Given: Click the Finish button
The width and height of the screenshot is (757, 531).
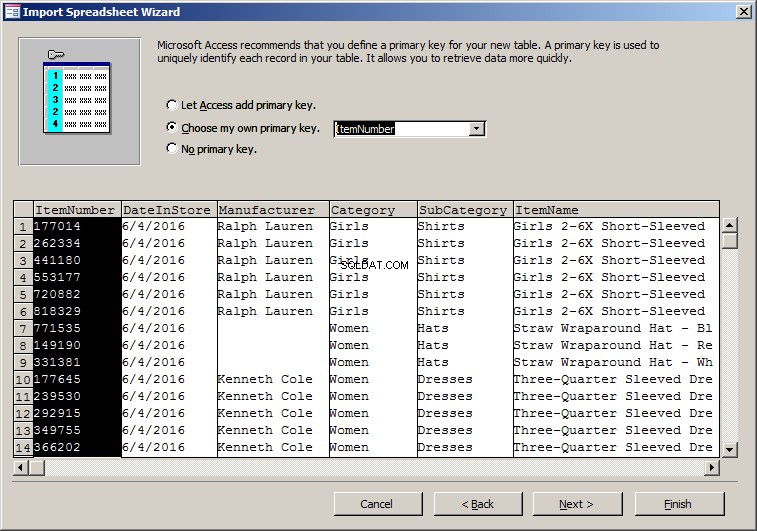Looking at the screenshot, I should 679,504.
